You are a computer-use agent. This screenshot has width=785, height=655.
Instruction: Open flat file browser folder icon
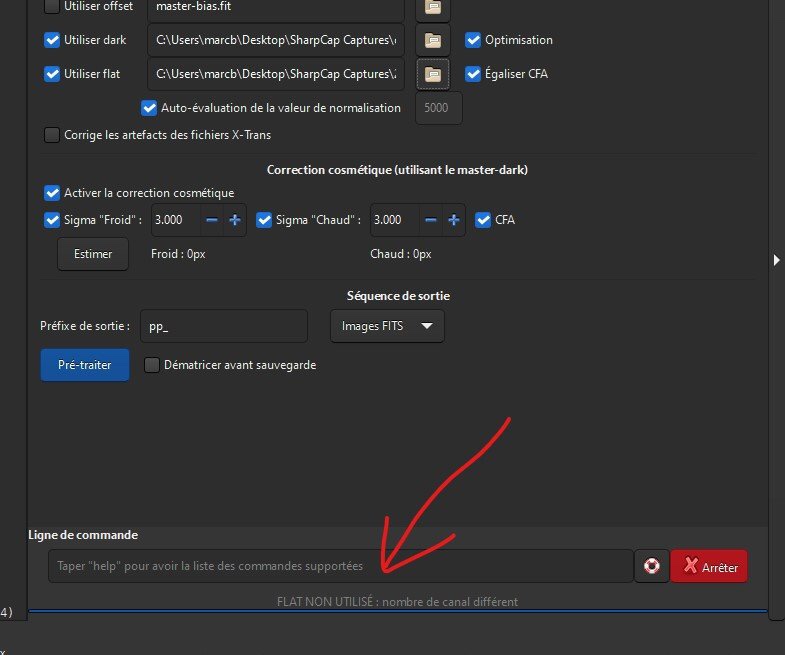(x=432, y=74)
